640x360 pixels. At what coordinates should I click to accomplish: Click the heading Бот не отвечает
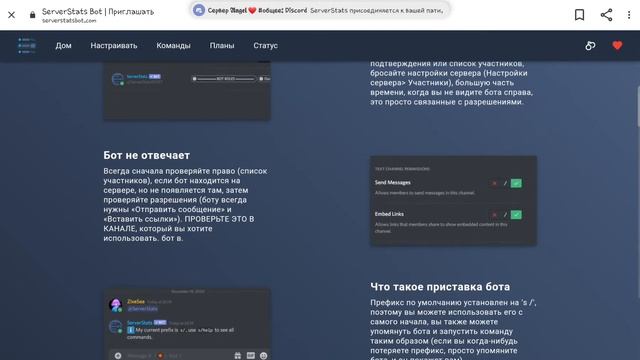pyautogui.click(x=147, y=156)
